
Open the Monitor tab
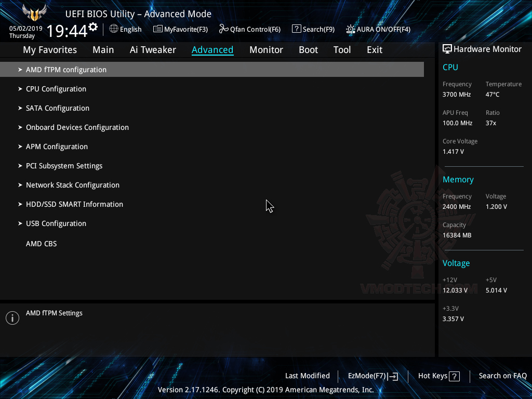coord(266,50)
